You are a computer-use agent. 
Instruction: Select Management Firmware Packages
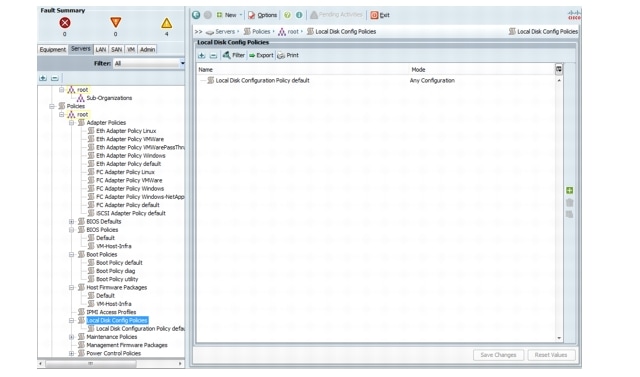[x=127, y=345]
